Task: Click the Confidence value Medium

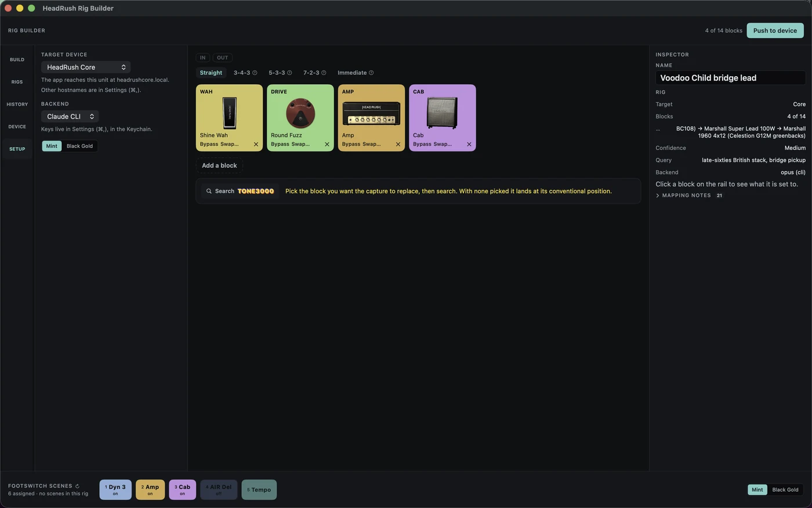Action: point(795,148)
